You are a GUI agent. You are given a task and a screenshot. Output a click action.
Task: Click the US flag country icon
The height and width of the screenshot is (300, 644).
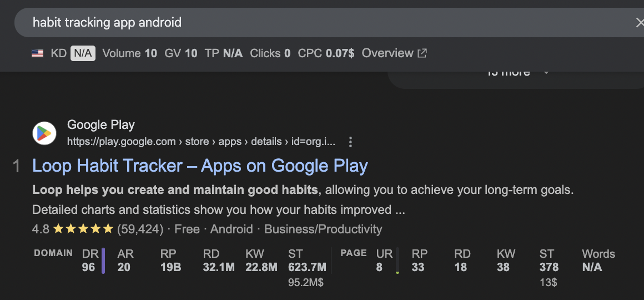[38, 54]
